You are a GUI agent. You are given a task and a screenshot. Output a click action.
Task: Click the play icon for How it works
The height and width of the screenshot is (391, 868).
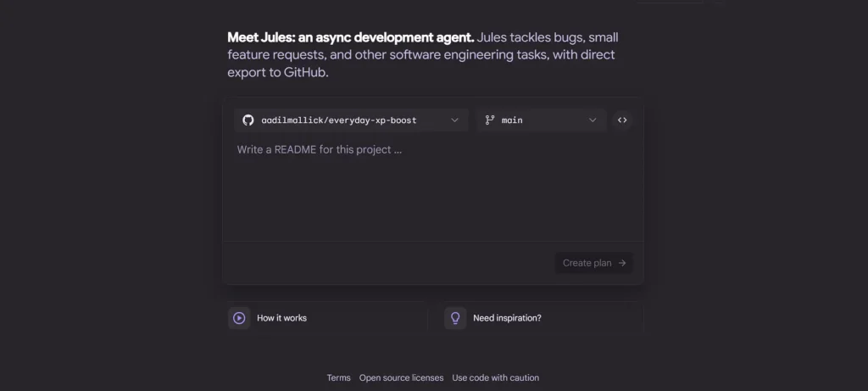point(239,318)
